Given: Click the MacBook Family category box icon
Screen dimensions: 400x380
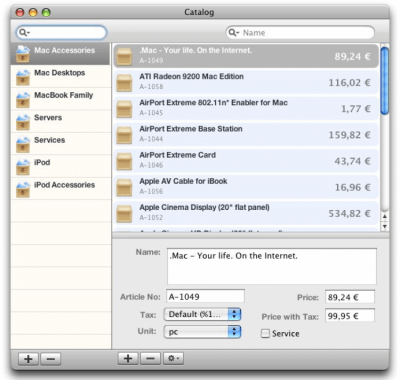Looking at the screenshot, I should (x=23, y=100).
